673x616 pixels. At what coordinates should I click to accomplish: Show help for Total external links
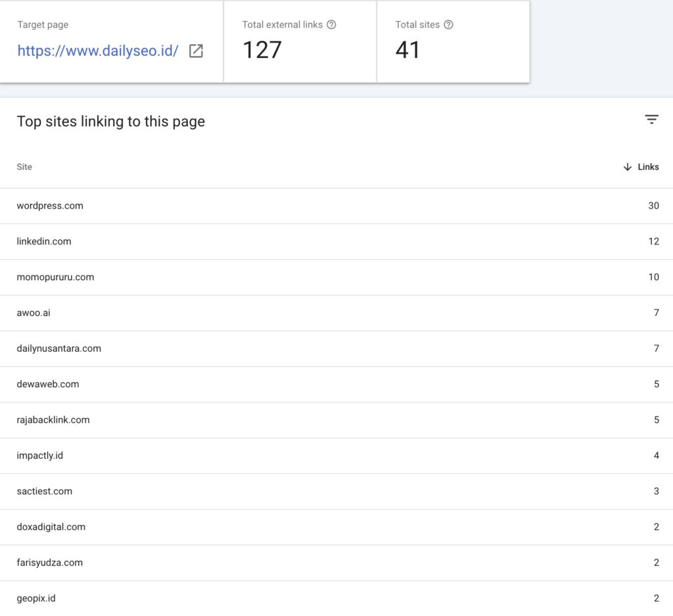(x=331, y=24)
